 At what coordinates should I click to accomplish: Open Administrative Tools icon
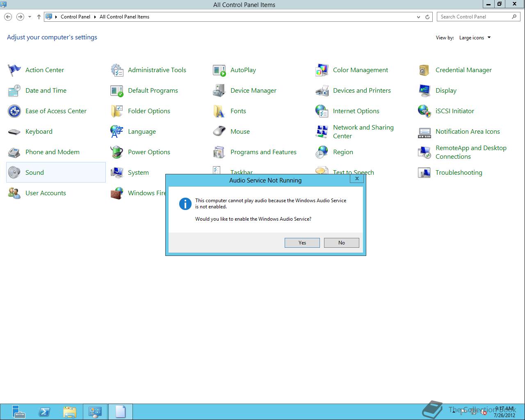117,70
